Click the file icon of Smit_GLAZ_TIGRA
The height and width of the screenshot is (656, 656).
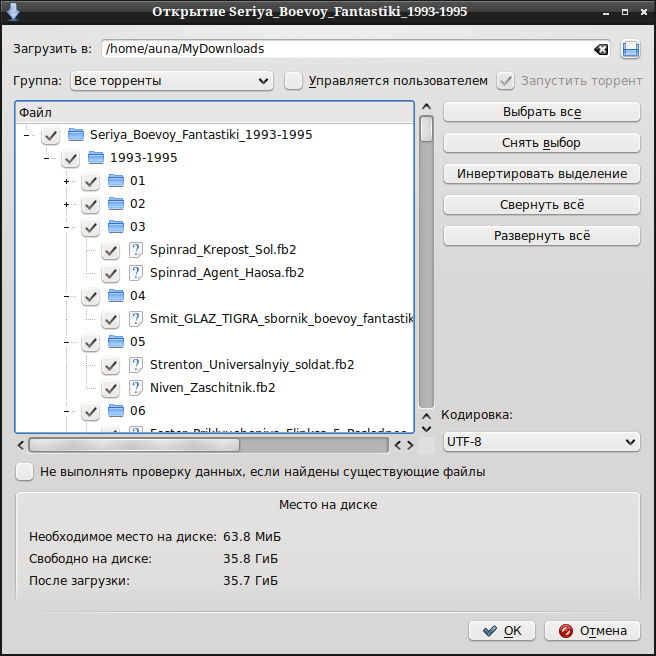[x=136, y=319]
